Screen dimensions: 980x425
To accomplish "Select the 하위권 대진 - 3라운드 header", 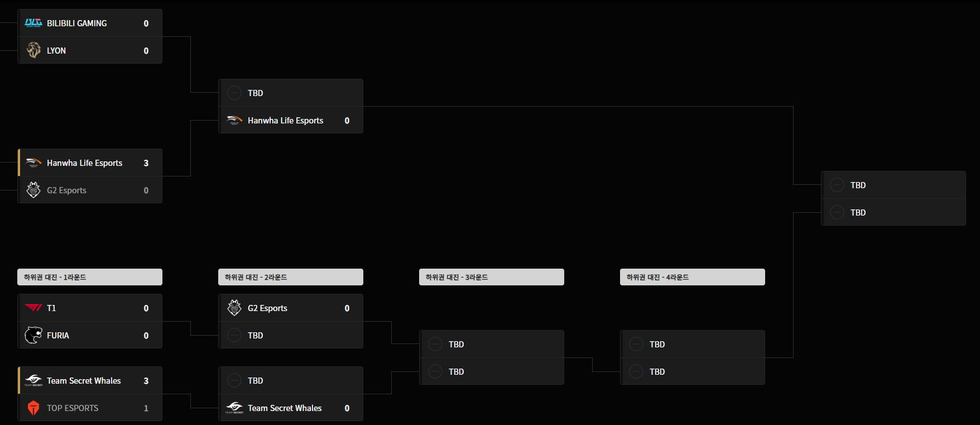I will [492, 277].
